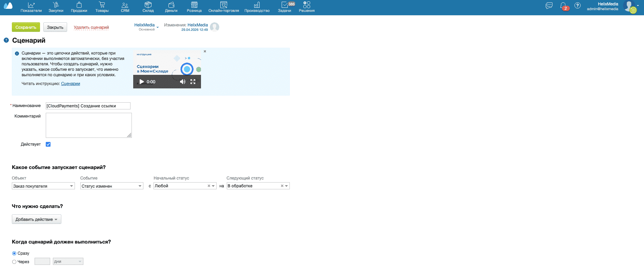This screenshot has width=644, height=273.
Task: Click the Через number input field
Action: click(42, 261)
